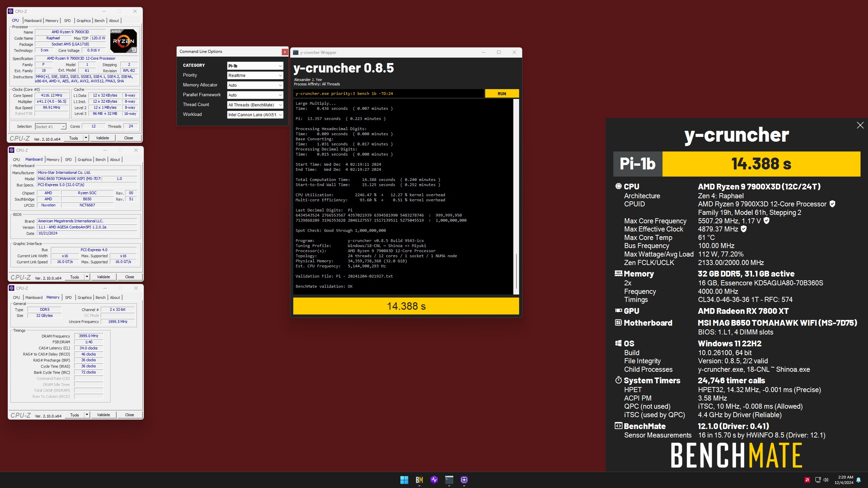Click Tools button in Mainboard CPU-Z
The image size is (868, 488).
click(x=75, y=277)
